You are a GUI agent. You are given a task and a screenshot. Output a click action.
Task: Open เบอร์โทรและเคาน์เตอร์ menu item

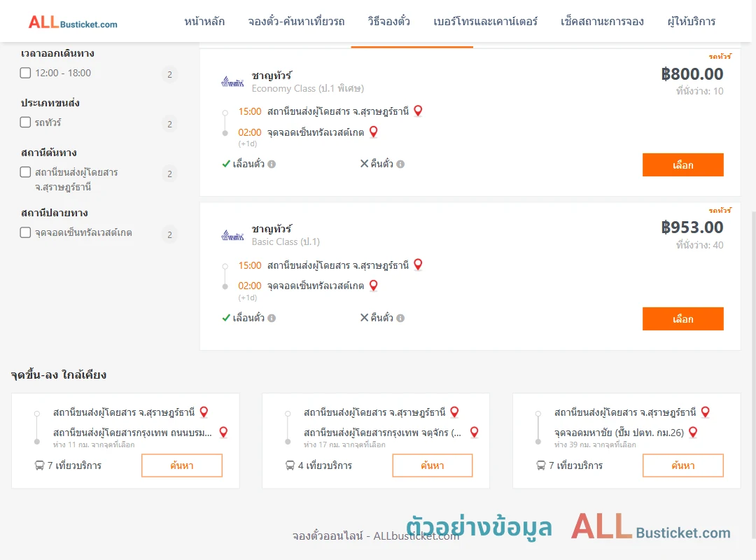[485, 22]
